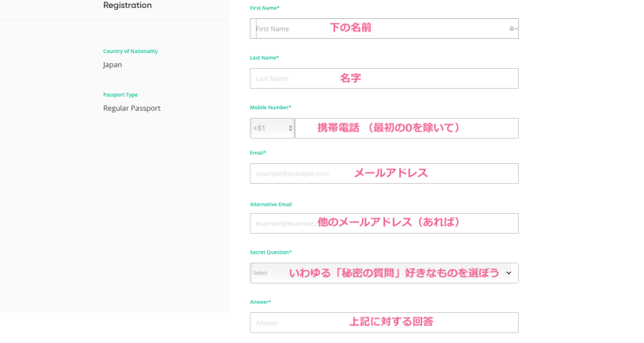Viewport: 644px width, 343px height.
Task: Click the Answer text field
Action: point(384,322)
